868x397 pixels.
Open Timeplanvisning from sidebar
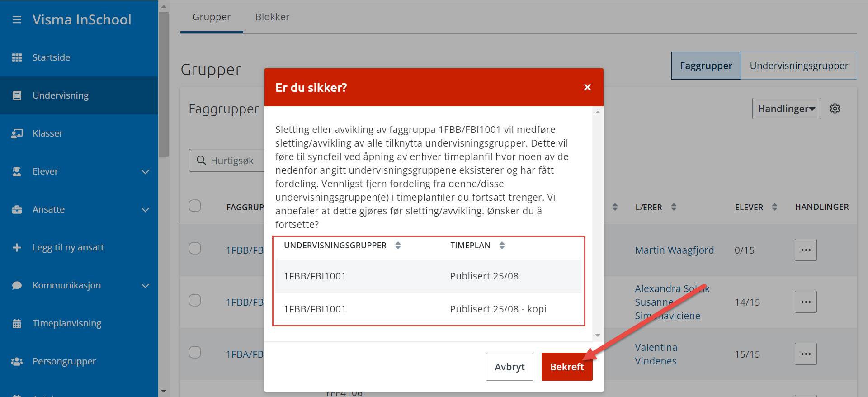79,323
